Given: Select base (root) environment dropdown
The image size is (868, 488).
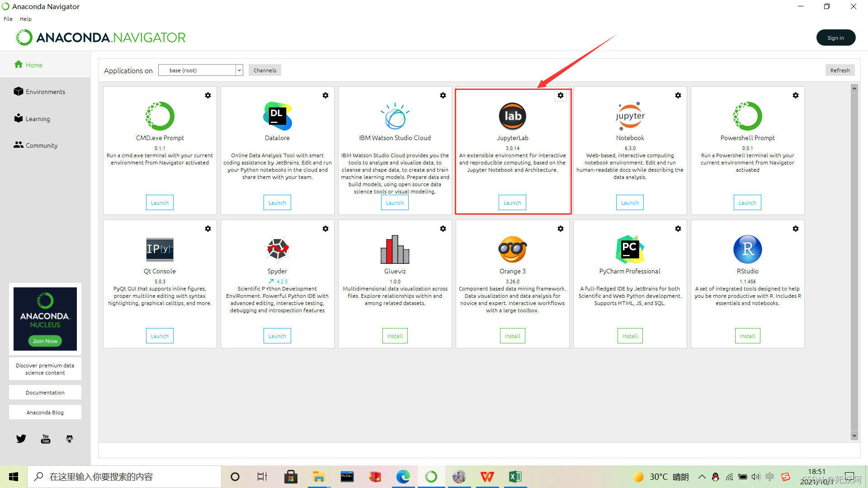Looking at the screenshot, I should pos(200,70).
